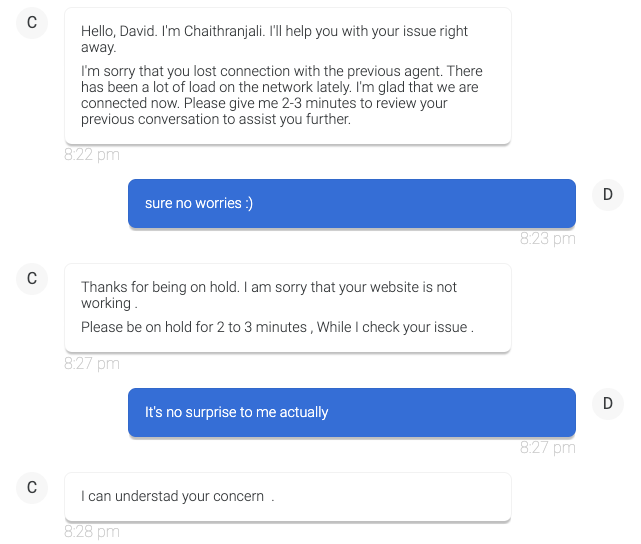Select the blue 'sure no worries :)' message bubble
This screenshot has height=544, width=641.
click(351, 203)
